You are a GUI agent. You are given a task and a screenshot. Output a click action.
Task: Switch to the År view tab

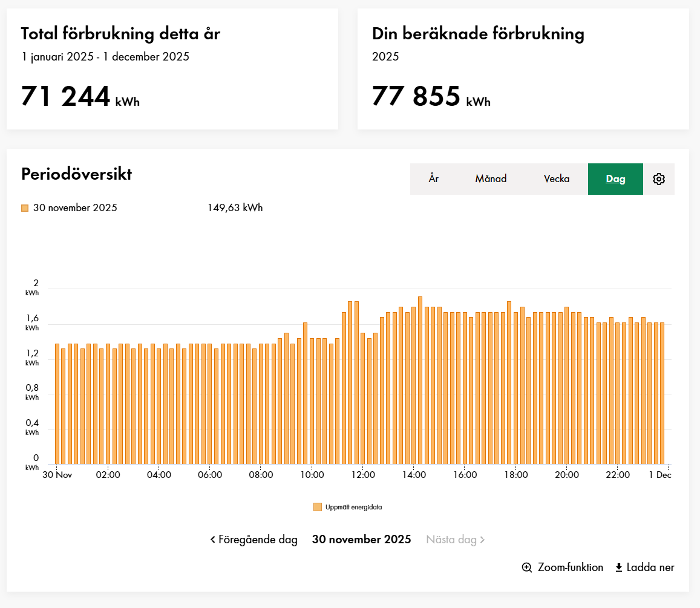[x=433, y=179]
